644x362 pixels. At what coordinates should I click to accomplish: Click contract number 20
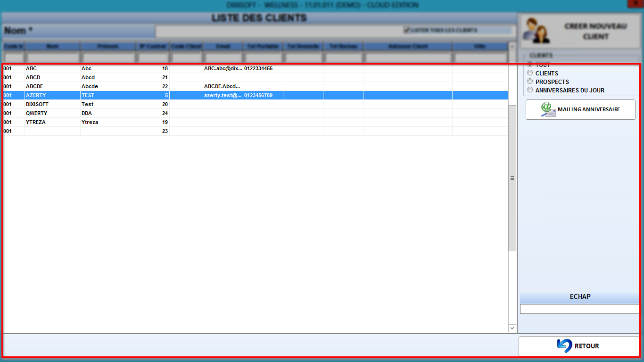tap(165, 104)
